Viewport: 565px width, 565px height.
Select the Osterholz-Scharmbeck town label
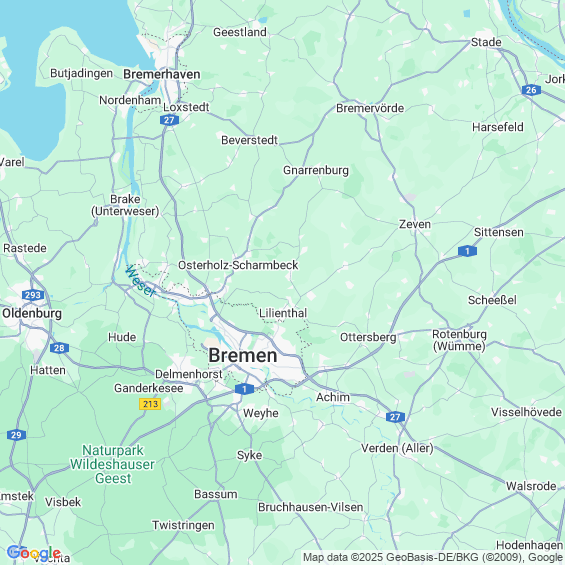(x=238, y=265)
